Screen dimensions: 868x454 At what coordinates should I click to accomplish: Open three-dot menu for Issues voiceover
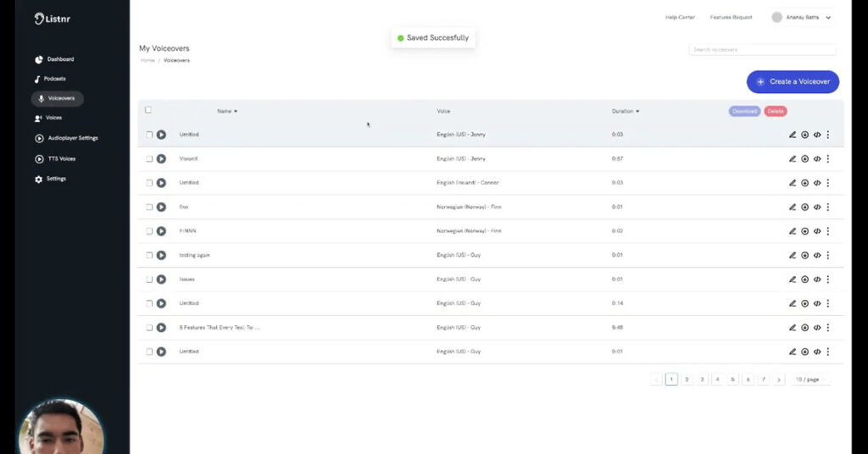[828, 279]
